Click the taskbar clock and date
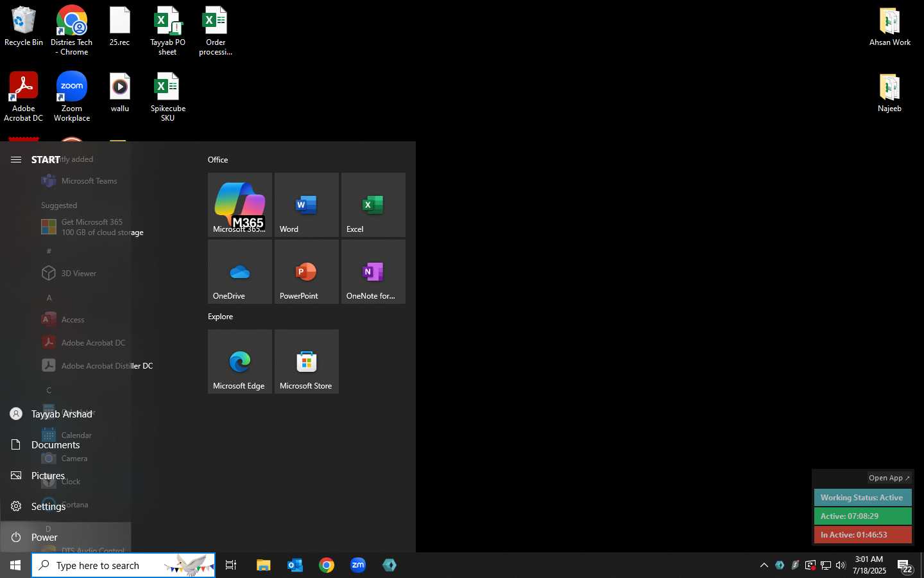The height and width of the screenshot is (578, 924). coord(869,565)
